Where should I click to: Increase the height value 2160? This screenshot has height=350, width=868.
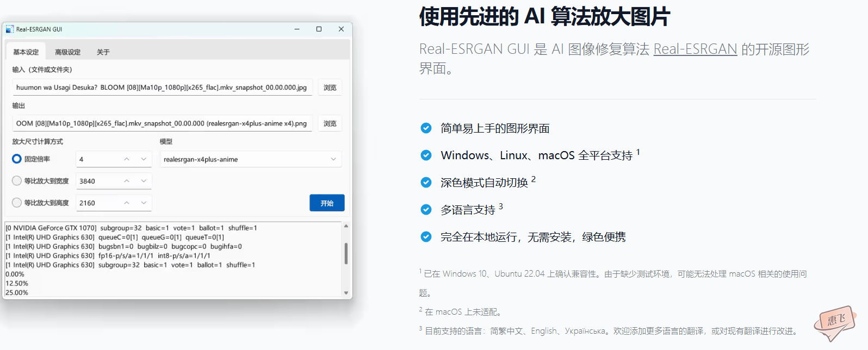(x=127, y=203)
